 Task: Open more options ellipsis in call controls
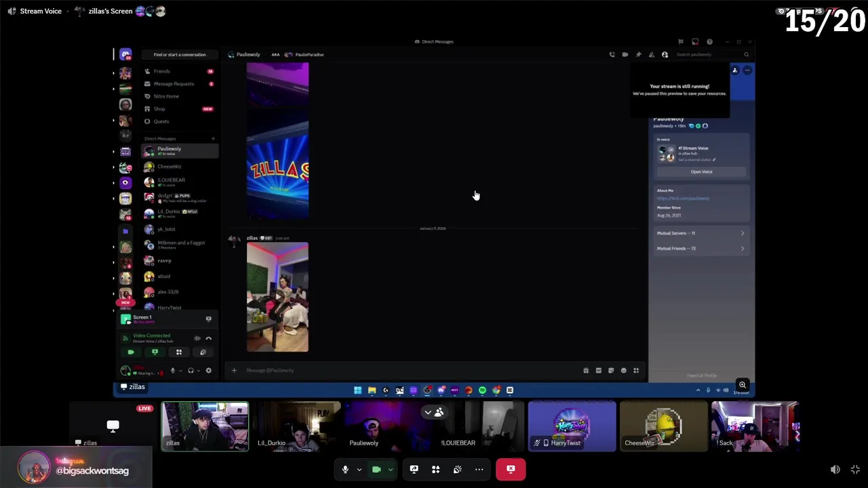pyautogui.click(x=479, y=469)
